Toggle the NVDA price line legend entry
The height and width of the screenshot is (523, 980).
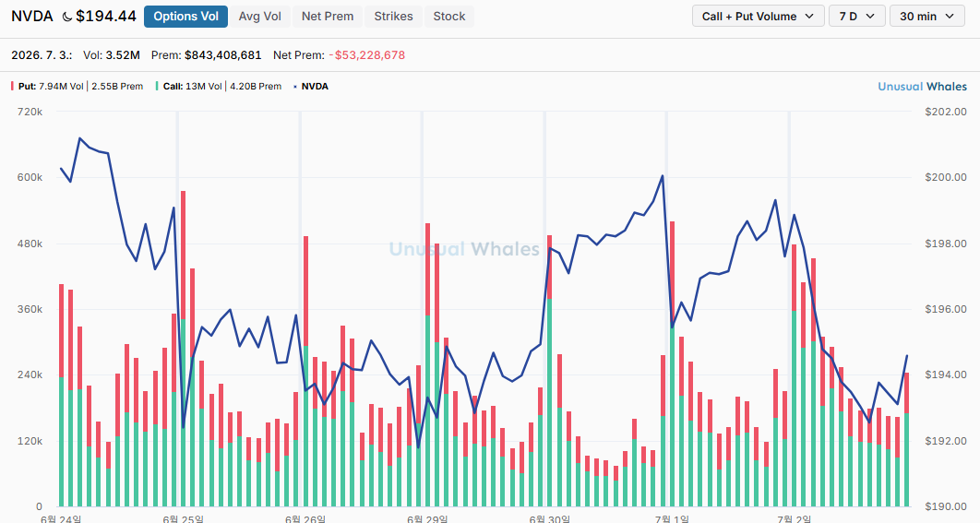point(311,86)
